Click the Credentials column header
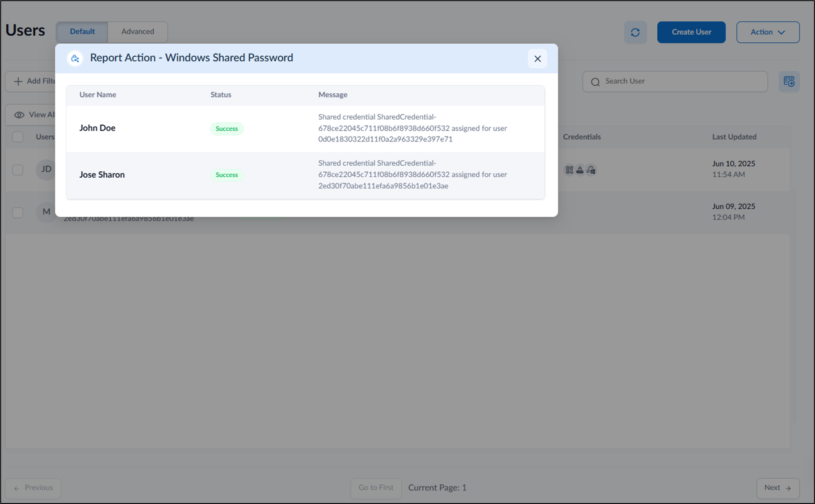 [x=582, y=137]
